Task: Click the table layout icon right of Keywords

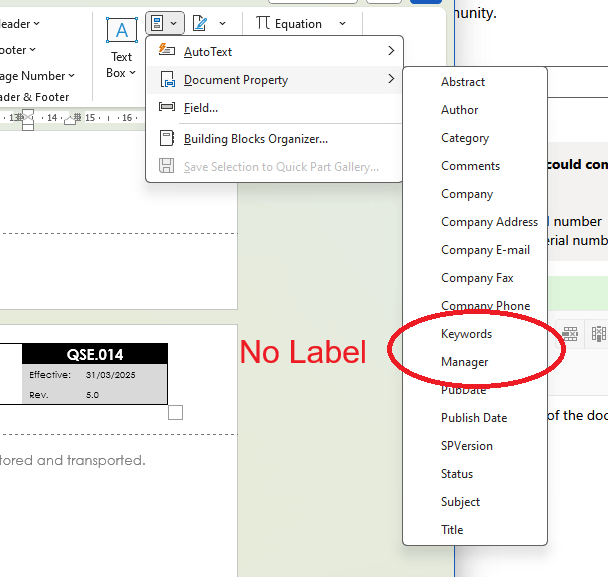Action: 570,334
